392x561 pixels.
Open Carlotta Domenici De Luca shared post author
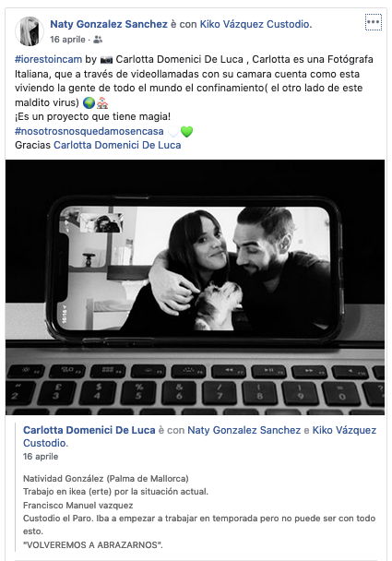[89, 430]
